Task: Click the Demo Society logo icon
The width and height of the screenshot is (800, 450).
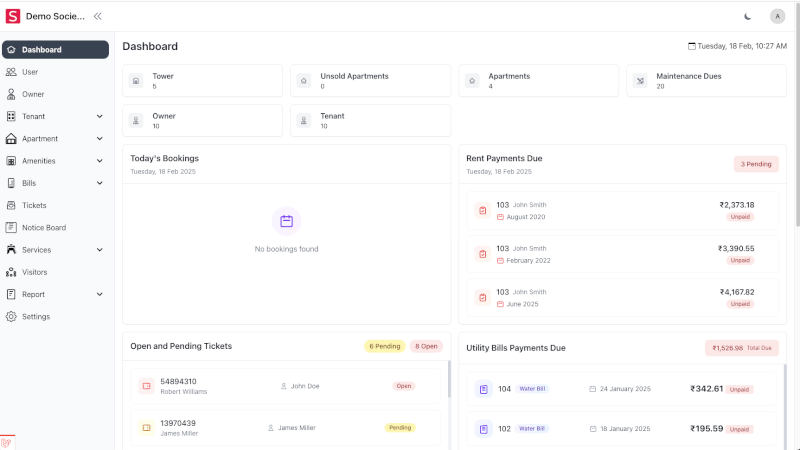Action: click(13, 16)
